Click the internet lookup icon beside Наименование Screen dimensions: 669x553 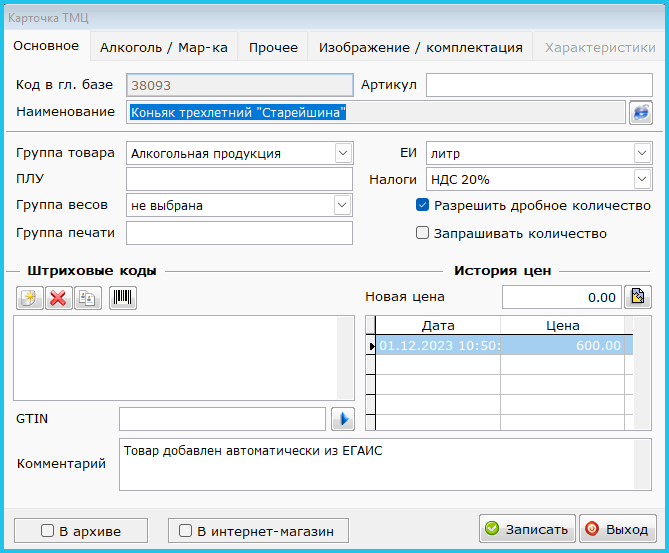pyautogui.click(x=641, y=113)
